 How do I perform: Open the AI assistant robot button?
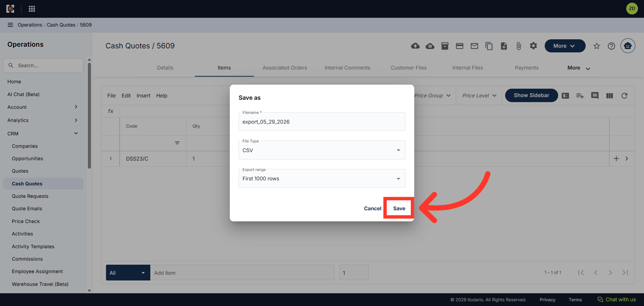point(628,46)
